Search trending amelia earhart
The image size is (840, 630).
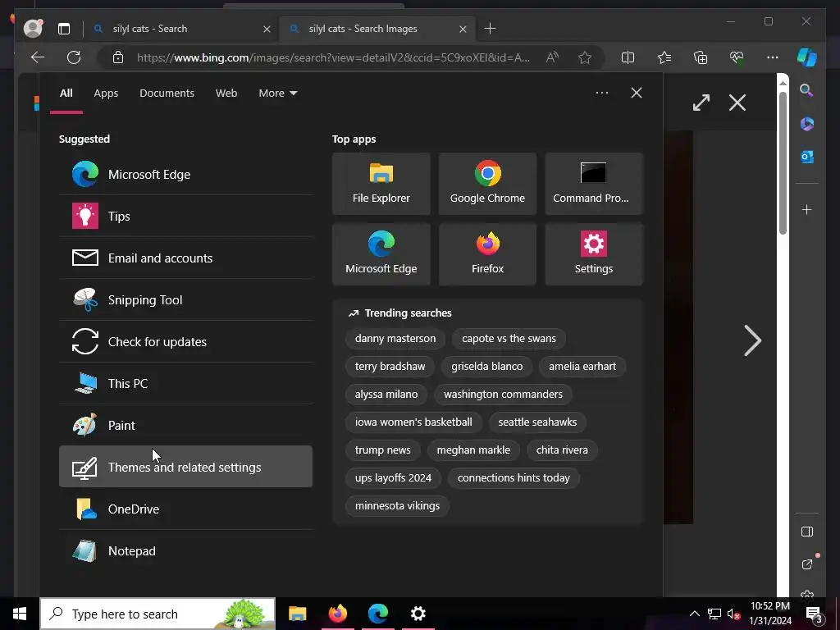[x=582, y=367]
